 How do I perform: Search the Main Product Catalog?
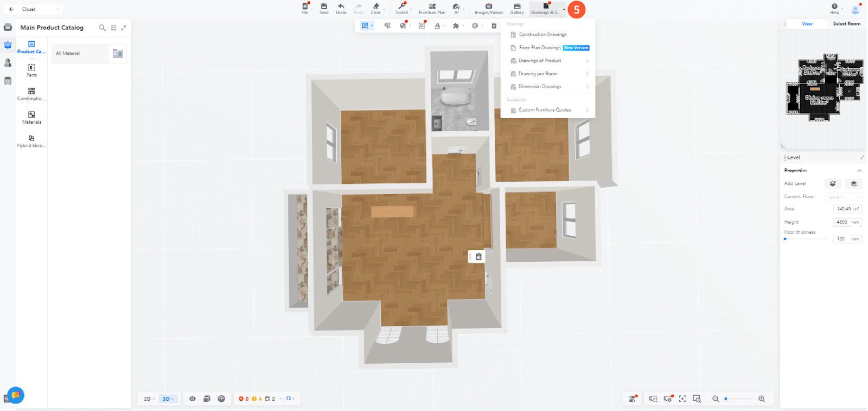[102, 28]
